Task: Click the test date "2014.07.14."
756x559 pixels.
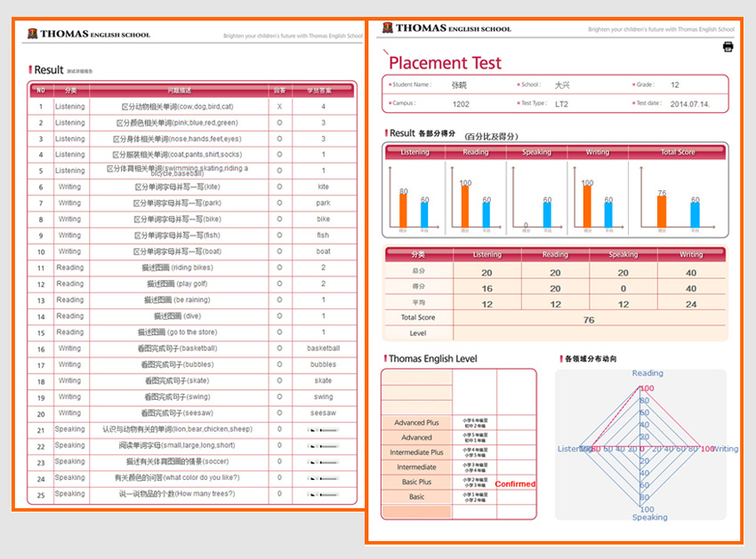Action: point(690,104)
